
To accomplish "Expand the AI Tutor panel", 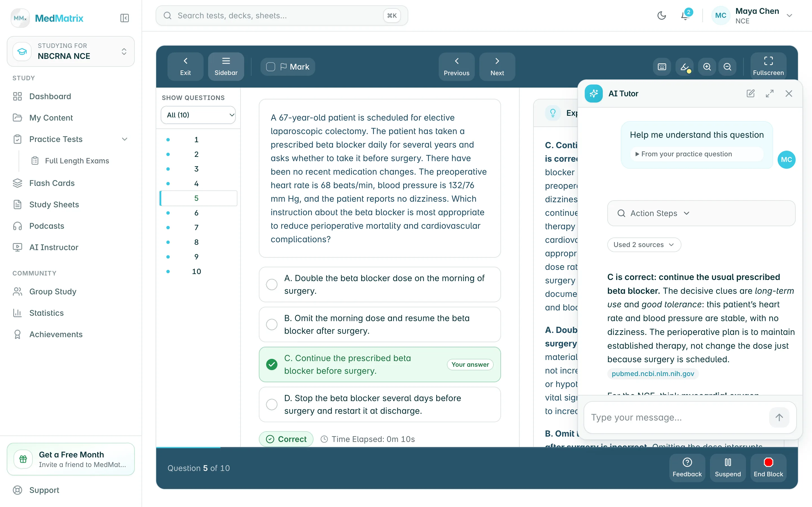I will [x=770, y=94].
